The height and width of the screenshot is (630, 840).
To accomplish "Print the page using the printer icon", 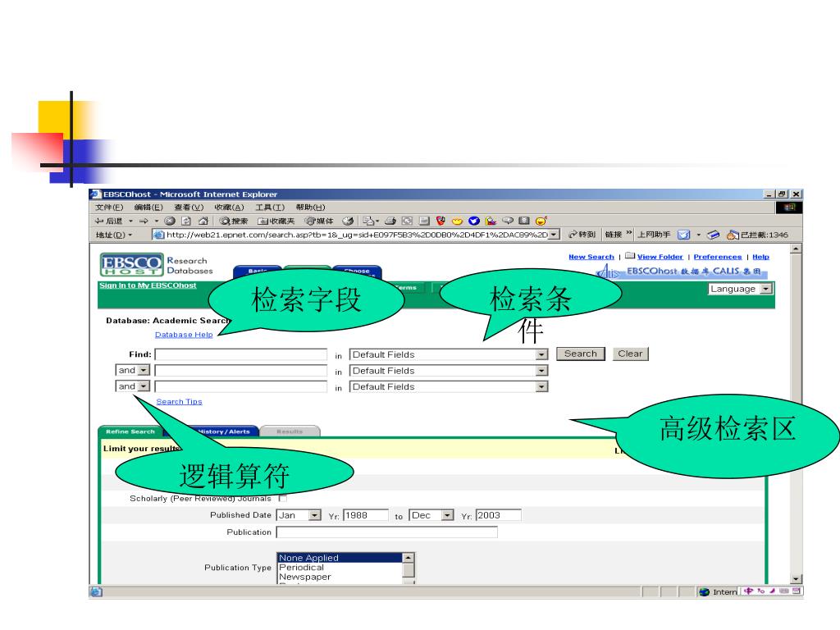I will pos(390,221).
